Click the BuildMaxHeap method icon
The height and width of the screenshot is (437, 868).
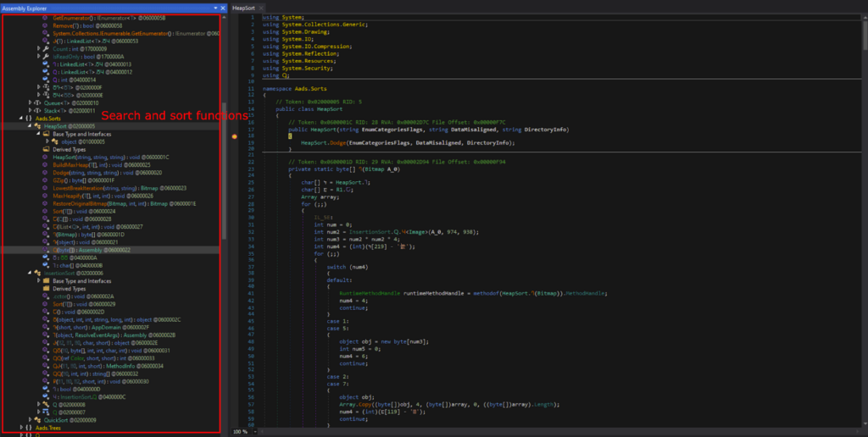[47, 164]
